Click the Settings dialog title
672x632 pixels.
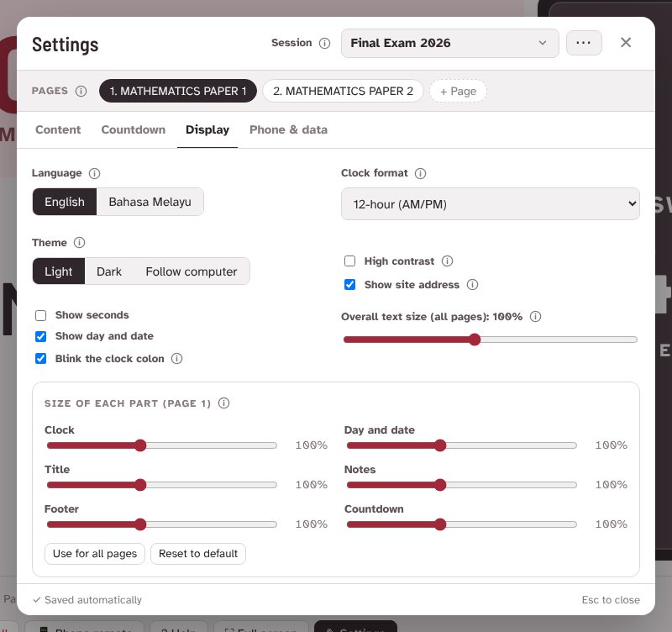[66, 45]
